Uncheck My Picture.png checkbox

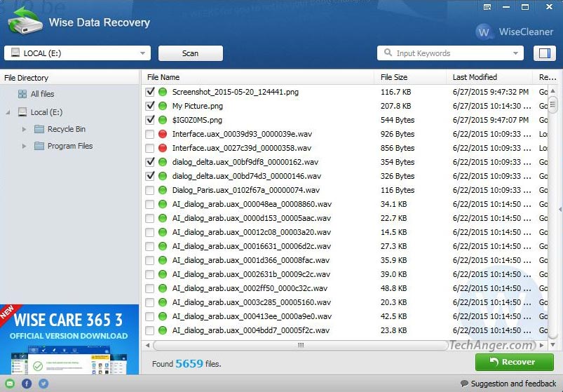(150, 106)
